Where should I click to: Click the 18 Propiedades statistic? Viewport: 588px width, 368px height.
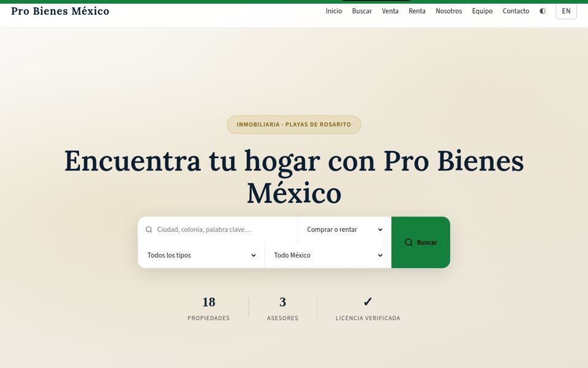[x=209, y=309]
